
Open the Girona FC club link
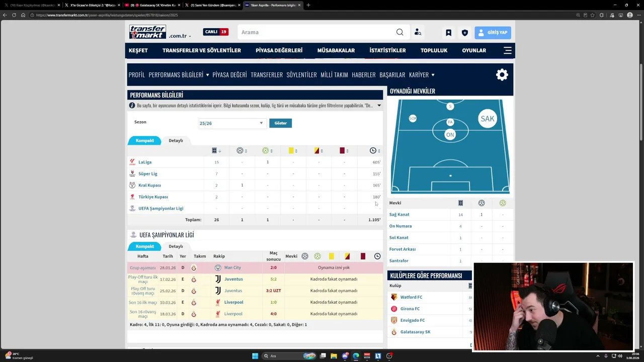pyautogui.click(x=410, y=309)
